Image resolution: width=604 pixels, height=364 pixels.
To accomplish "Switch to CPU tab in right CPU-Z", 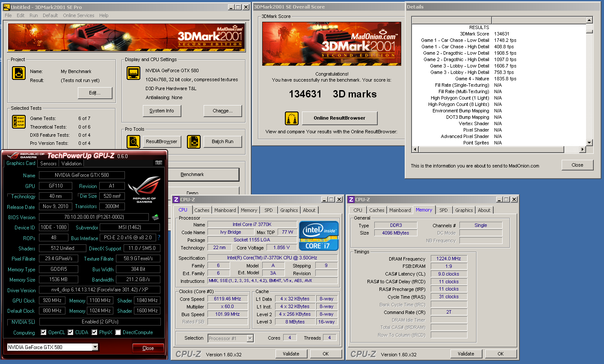I will 358,210.
